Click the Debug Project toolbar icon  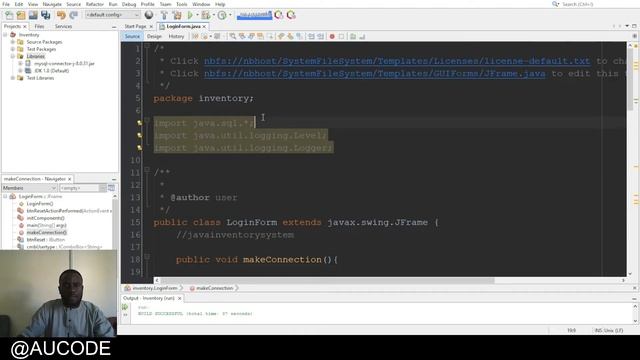206,15
